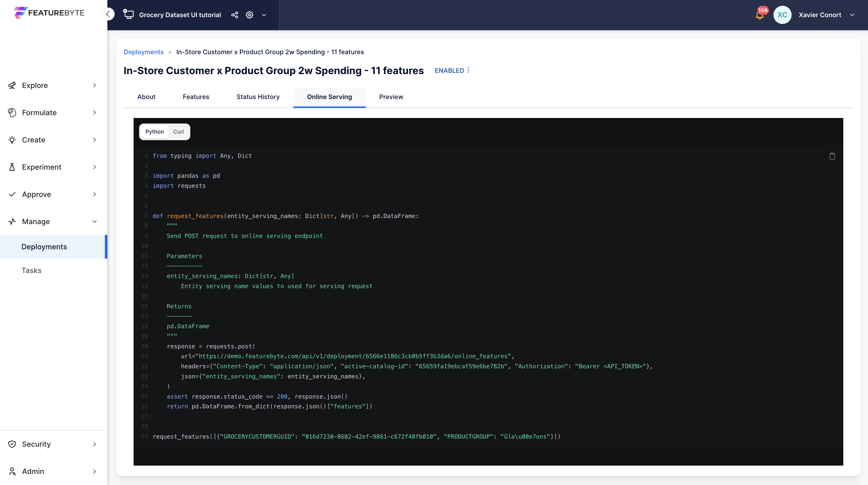This screenshot has width=868, height=485.
Task: Click the ENABLED status label
Action: 449,70
